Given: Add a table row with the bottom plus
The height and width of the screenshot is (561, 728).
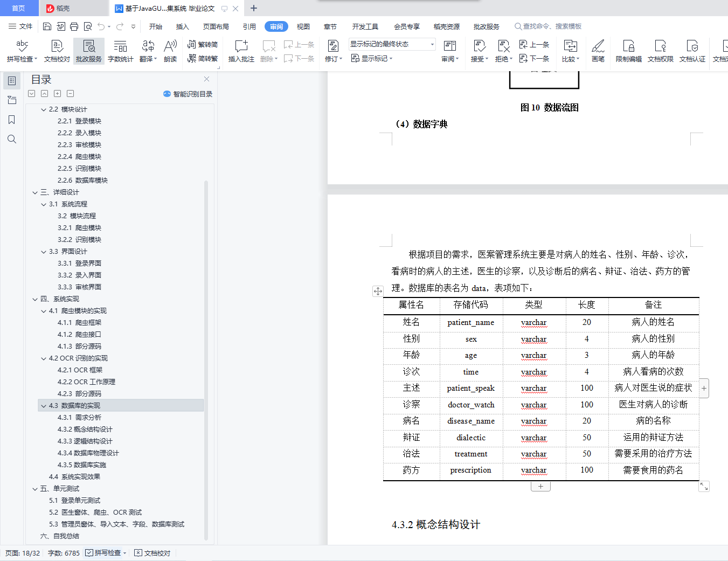Looking at the screenshot, I should [x=540, y=487].
